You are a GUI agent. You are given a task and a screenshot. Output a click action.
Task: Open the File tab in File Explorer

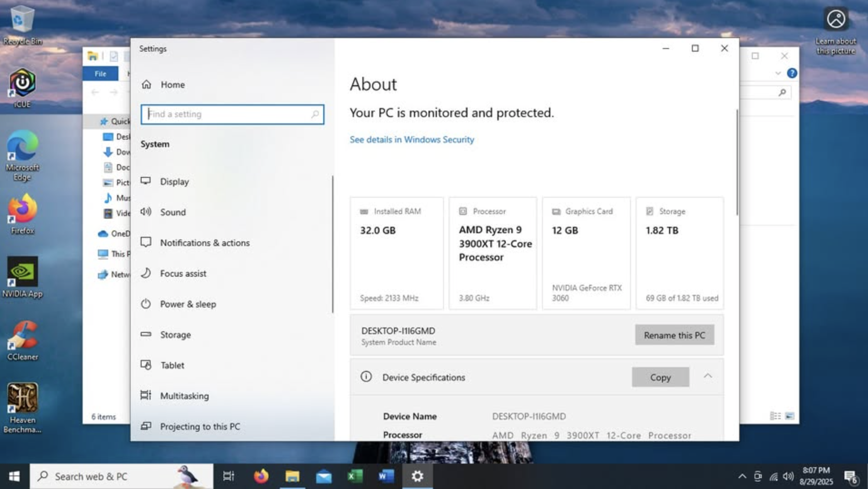tap(100, 73)
